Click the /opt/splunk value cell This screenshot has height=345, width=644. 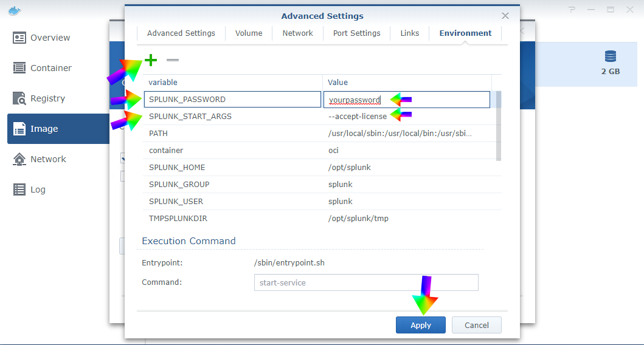click(350, 168)
